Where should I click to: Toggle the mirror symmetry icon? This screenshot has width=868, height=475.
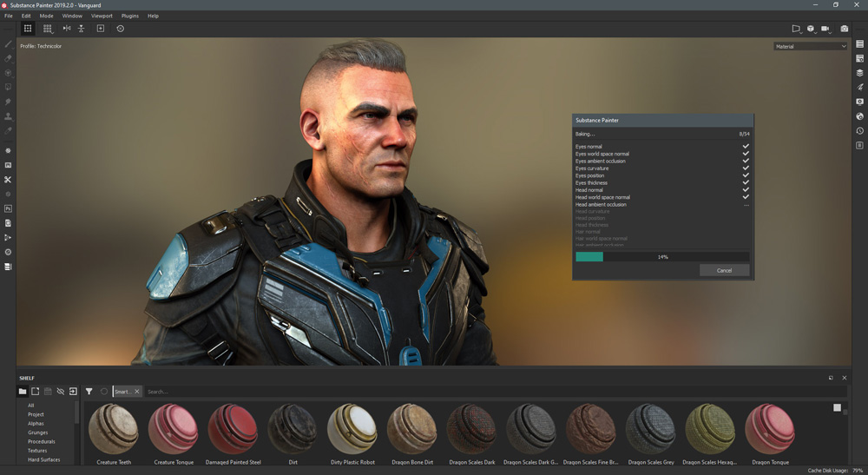67,29
